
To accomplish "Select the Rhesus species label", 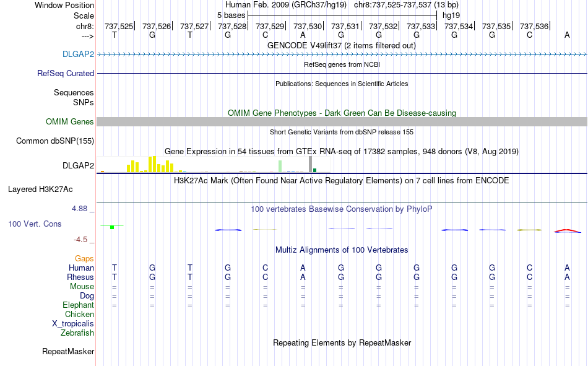I will 80,277.
